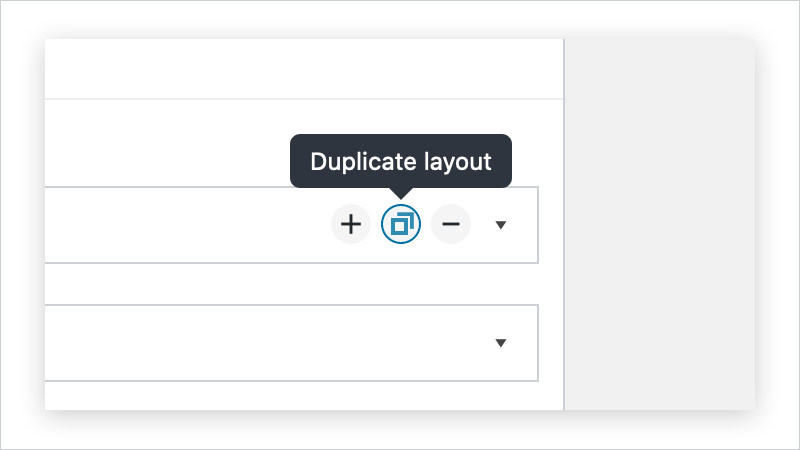
Task: Click the Duplicate layout tooltip
Action: click(x=401, y=161)
